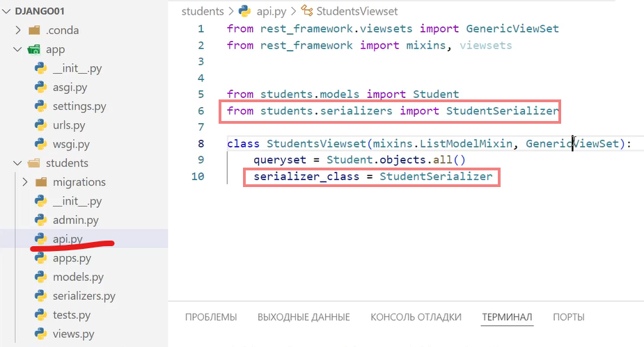Viewport: 644px width, 347px height.
Task: Click the Python icon next to views.py
Action: point(40,334)
